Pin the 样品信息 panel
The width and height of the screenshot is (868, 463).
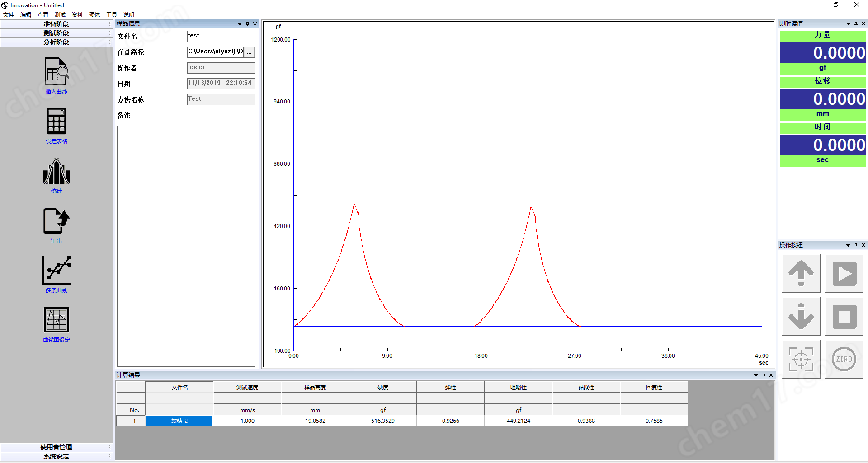(x=247, y=24)
